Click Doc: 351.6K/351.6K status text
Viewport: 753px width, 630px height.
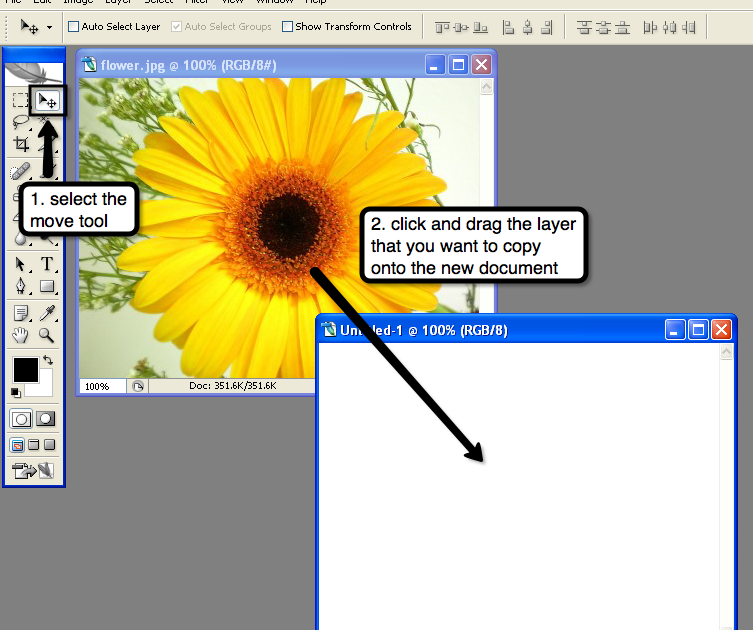[232, 386]
